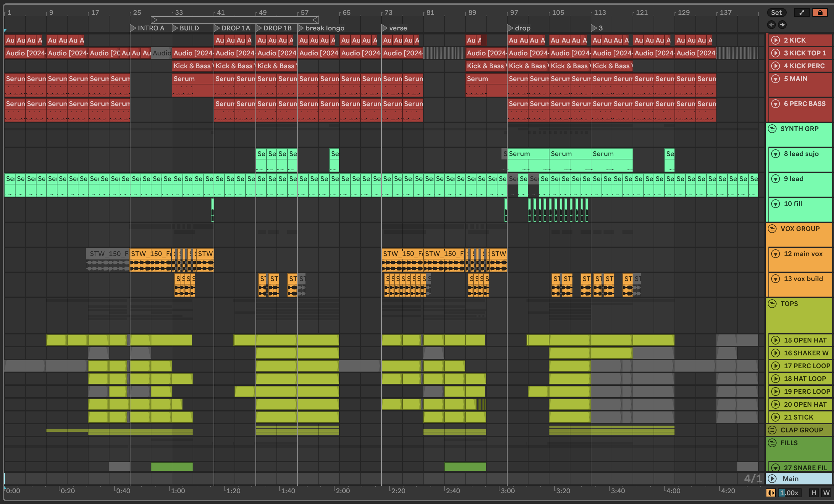Image resolution: width=834 pixels, height=504 pixels.
Task: Fold the VOX GROUP group icon
Action: (772, 229)
